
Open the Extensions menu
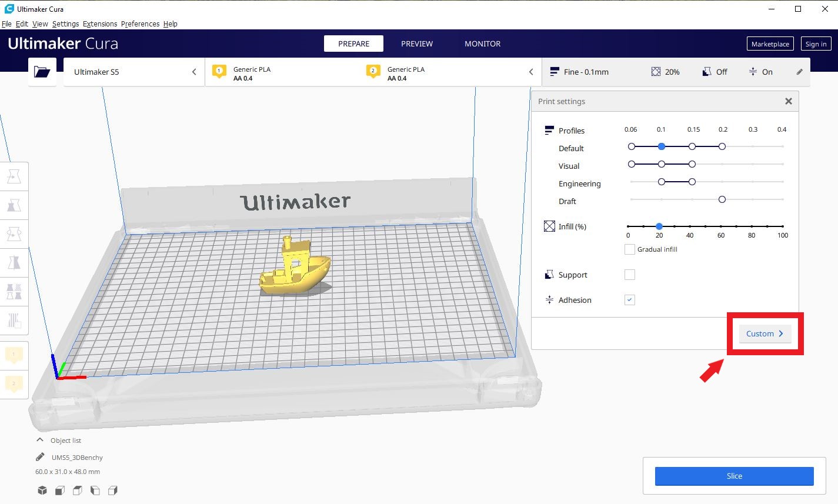pos(100,24)
